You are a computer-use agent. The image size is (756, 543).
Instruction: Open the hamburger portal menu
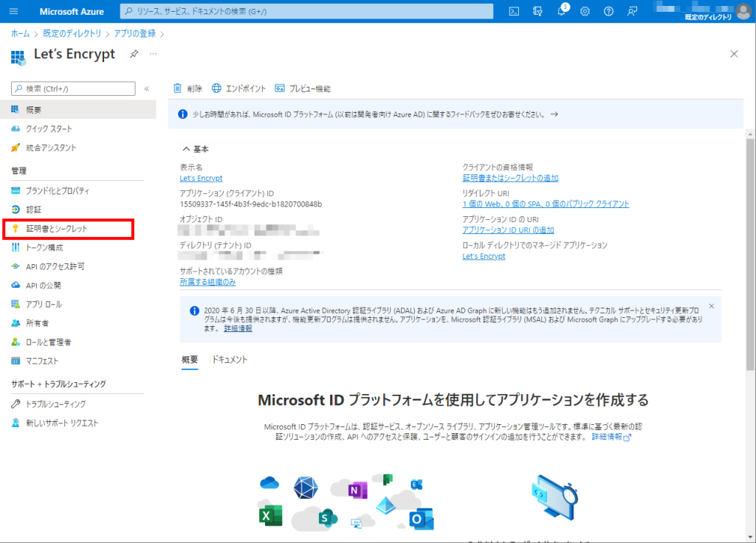pyautogui.click(x=13, y=11)
